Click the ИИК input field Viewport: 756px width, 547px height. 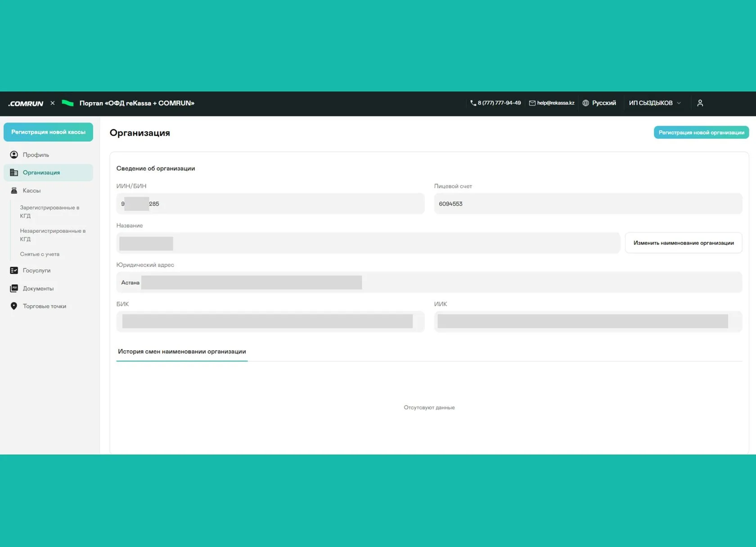tap(588, 321)
